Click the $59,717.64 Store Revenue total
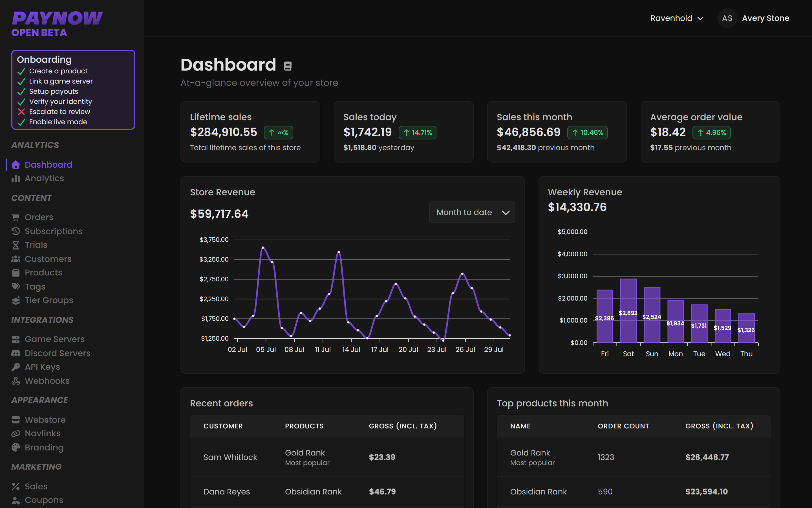Image resolution: width=812 pixels, height=508 pixels. [219, 214]
